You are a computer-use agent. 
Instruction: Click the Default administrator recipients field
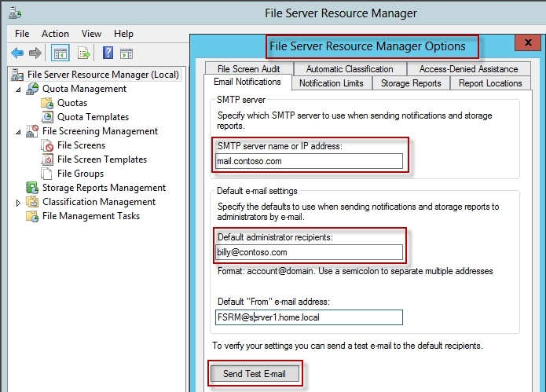[309, 252]
